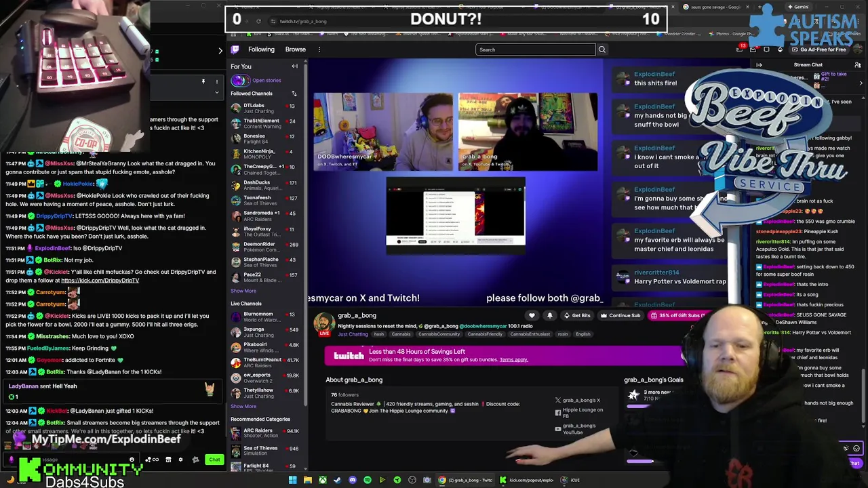Click the CannabisCommunity tag

coord(439,334)
